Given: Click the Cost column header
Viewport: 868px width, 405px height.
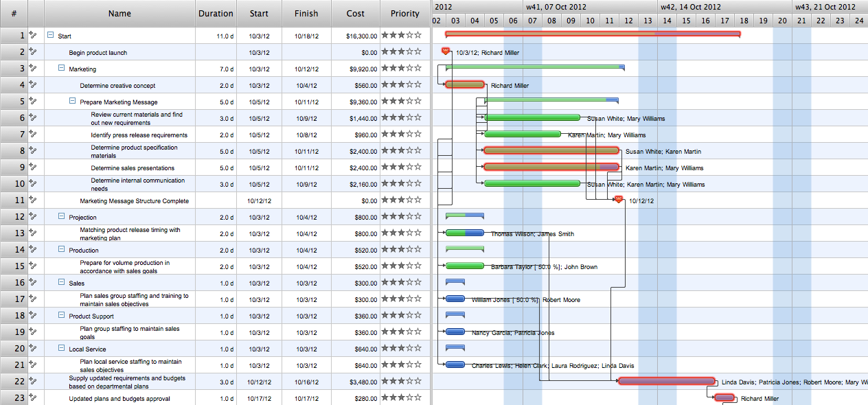Looking at the screenshot, I should click(356, 13).
